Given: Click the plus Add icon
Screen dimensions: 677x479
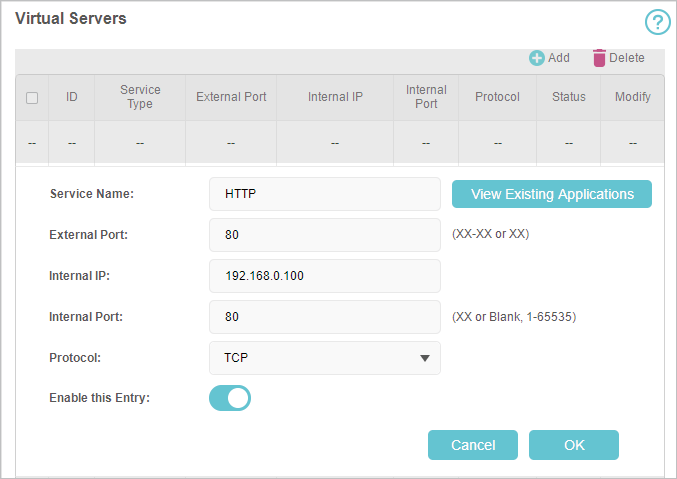Looking at the screenshot, I should click(537, 58).
